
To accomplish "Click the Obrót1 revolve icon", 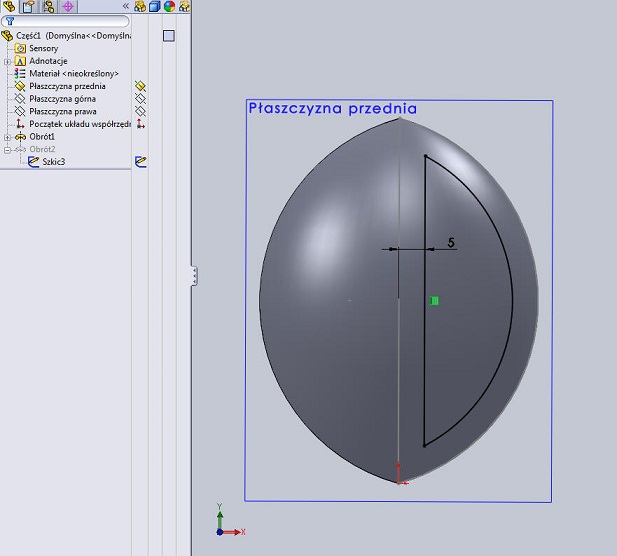I will [x=20, y=137].
